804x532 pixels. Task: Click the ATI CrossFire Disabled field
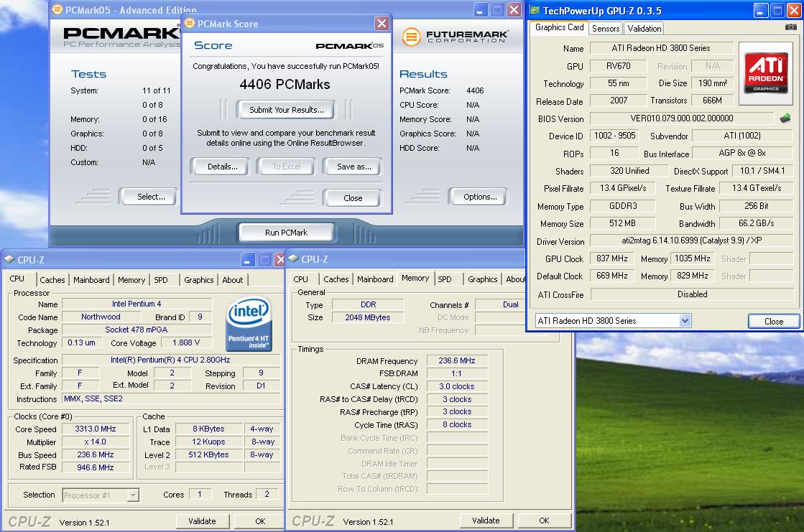coord(692,294)
